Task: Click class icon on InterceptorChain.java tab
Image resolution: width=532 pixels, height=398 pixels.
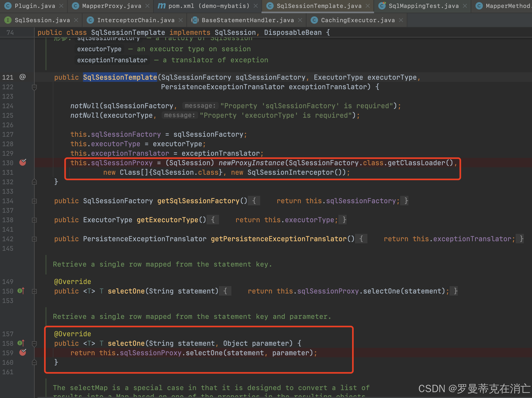Action: (x=90, y=20)
